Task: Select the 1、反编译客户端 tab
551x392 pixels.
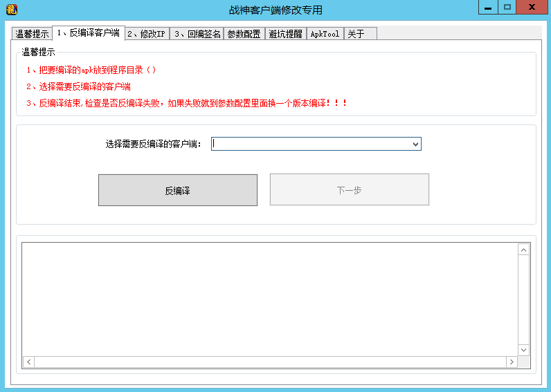Action: (x=88, y=33)
